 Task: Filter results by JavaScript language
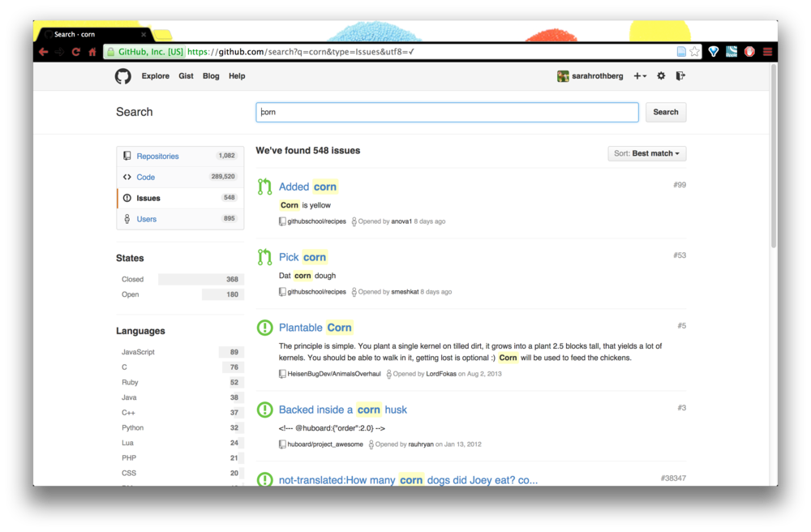pyautogui.click(x=180, y=352)
